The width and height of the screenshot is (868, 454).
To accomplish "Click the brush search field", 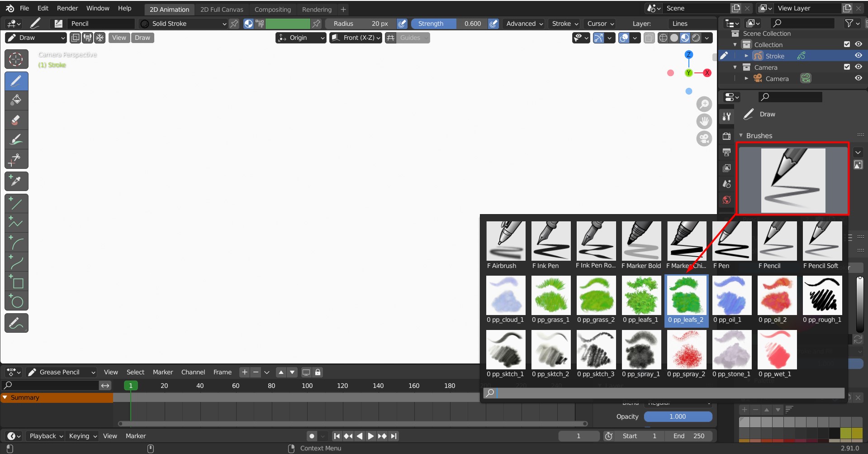I will coord(664,393).
